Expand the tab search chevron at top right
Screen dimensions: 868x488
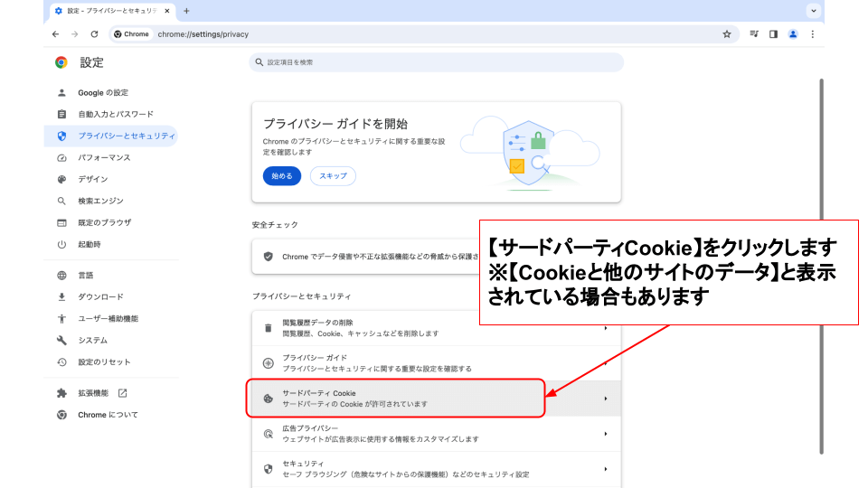[814, 11]
